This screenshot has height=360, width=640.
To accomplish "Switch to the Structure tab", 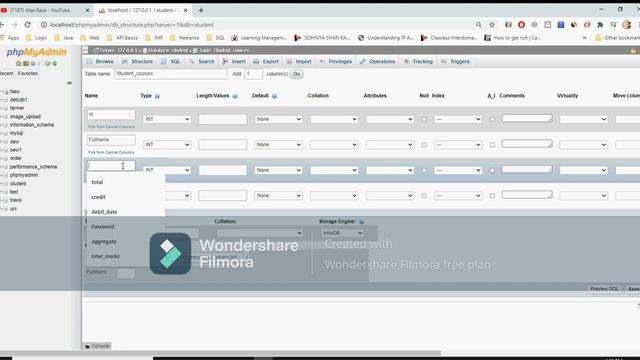I will 138,62.
